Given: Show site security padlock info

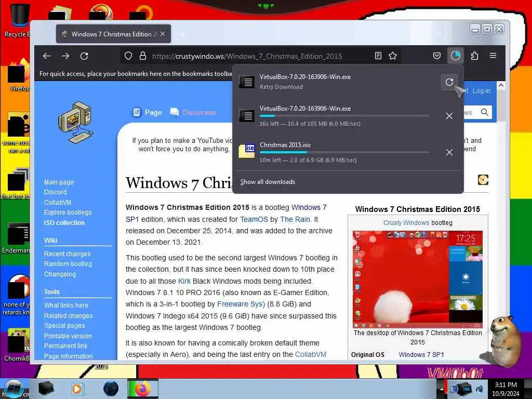Looking at the screenshot, I should pyautogui.click(x=143, y=56).
